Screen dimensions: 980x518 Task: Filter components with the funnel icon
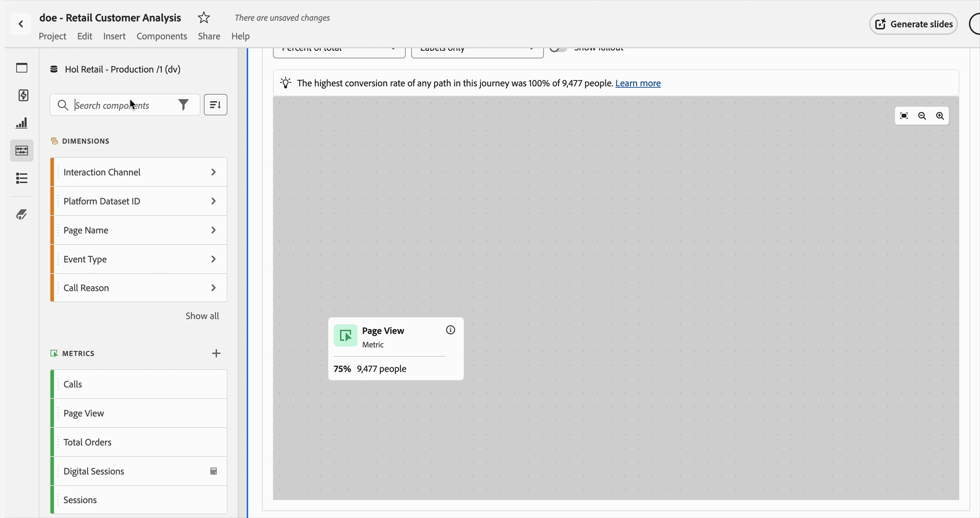click(183, 105)
